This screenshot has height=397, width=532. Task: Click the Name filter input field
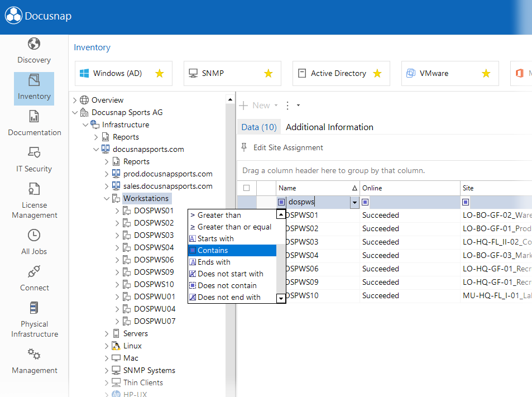[318, 202]
